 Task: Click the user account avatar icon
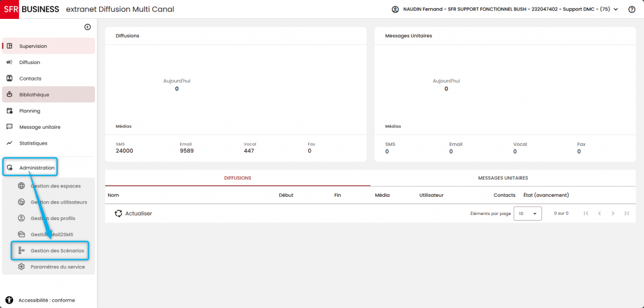(395, 9)
